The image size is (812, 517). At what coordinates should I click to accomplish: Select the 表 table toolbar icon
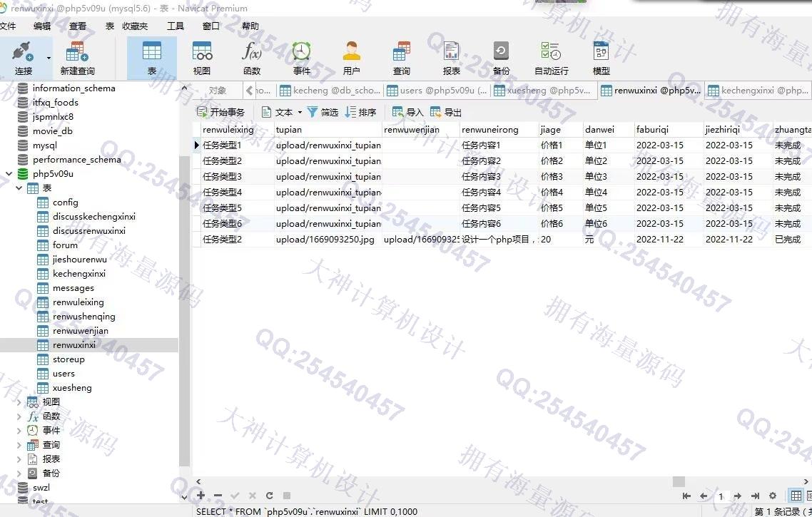click(152, 58)
